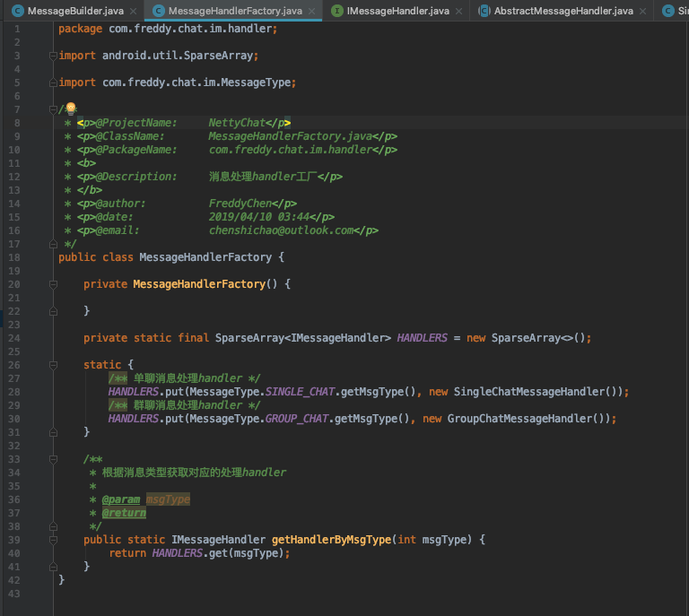The height and width of the screenshot is (616, 689).
Task: Click the HANDLERS field declaration on line 24
Action: (x=422, y=338)
